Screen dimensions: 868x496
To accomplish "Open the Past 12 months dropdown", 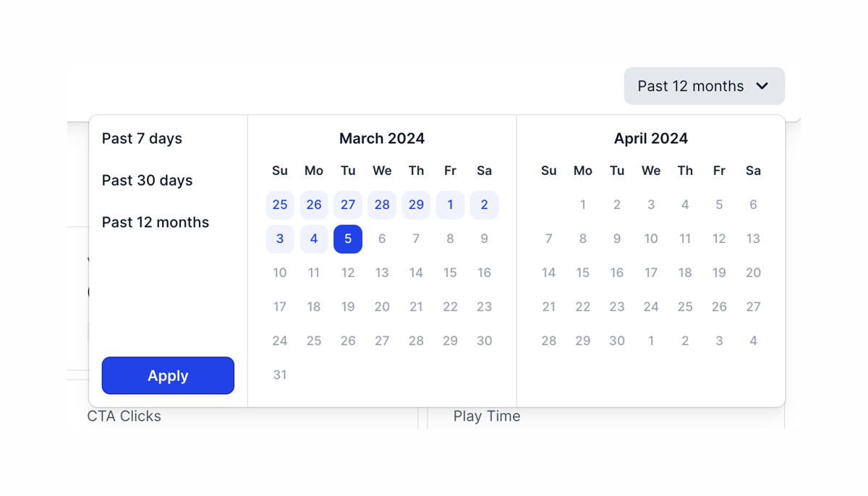I will coord(704,85).
